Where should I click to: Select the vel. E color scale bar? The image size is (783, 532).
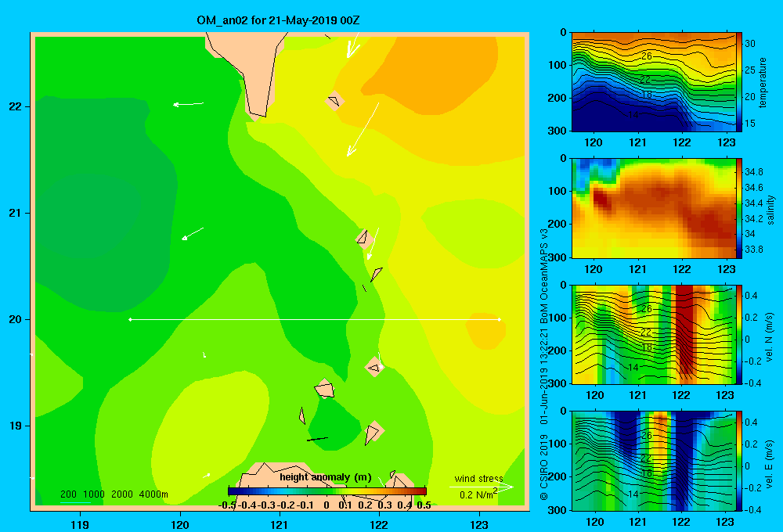coord(739,461)
